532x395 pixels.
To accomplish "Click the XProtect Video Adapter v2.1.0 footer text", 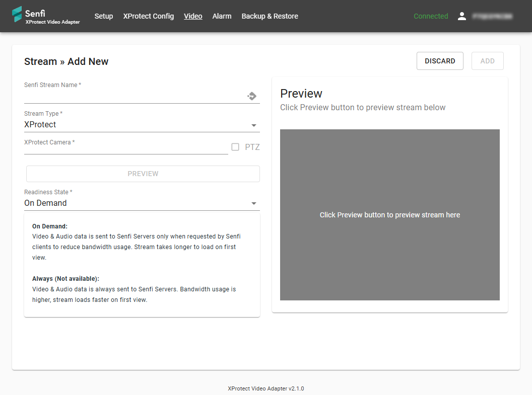I will (x=265, y=388).
